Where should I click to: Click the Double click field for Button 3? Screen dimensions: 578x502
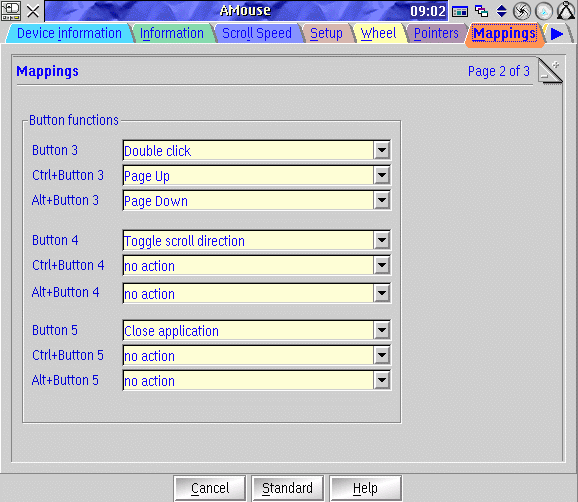tap(248, 150)
